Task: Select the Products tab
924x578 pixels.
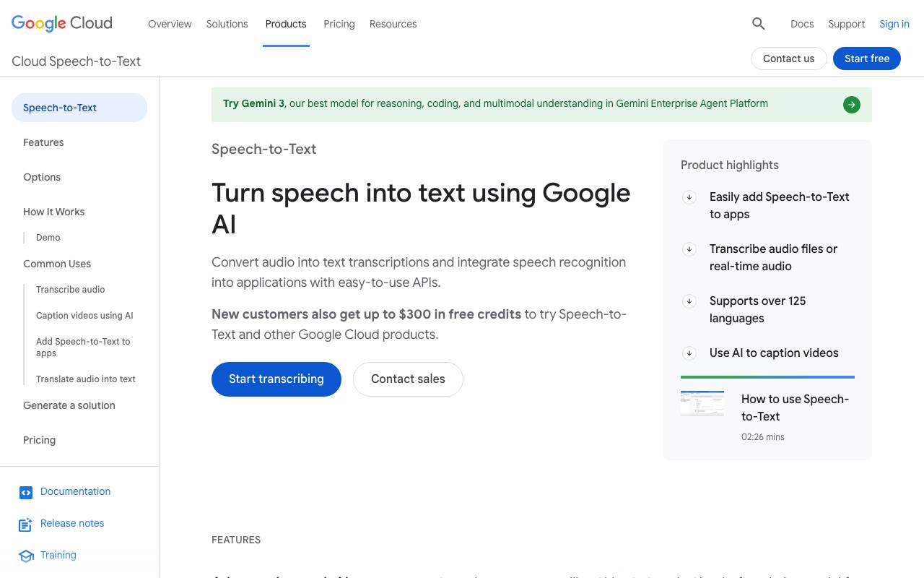Action: (286, 24)
